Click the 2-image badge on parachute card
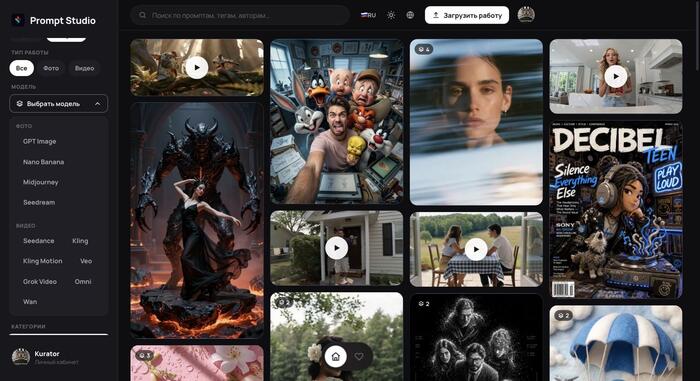Viewport: 700px width, 381px height. click(x=564, y=315)
